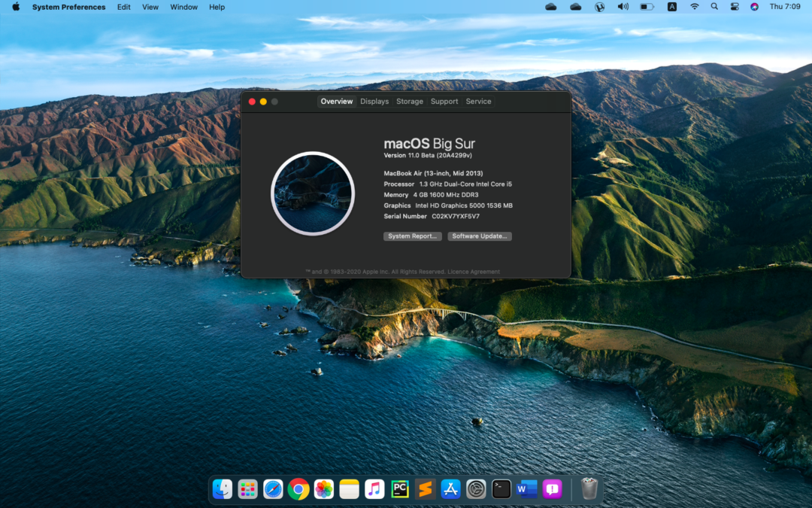
Task: Click the Big Sur circular logo image
Action: click(313, 194)
